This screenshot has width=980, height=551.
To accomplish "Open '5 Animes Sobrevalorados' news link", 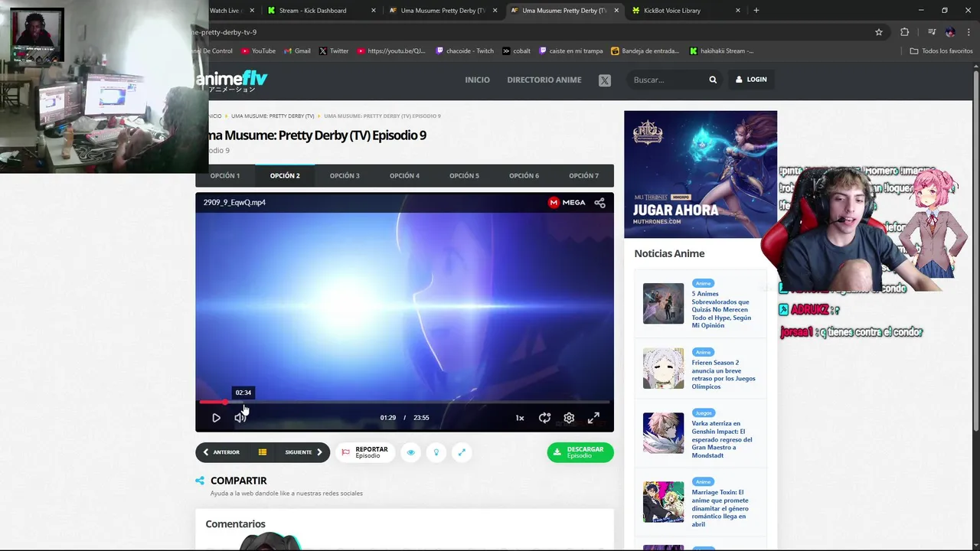I will pyautogui.click(x=721, y=310).
